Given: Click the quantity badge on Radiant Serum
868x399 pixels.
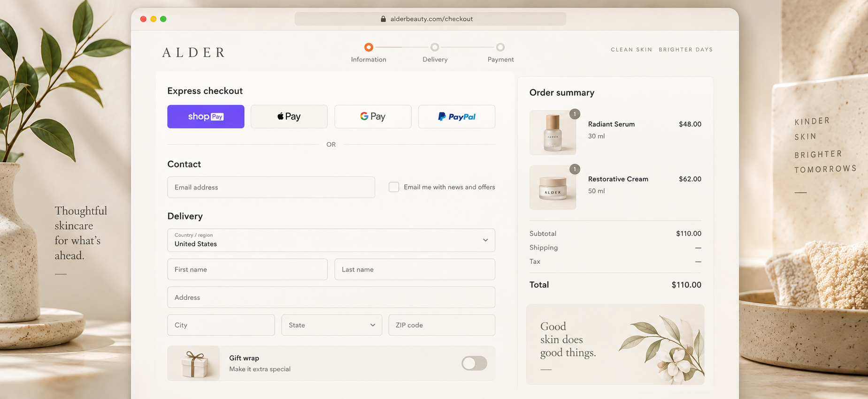Looking at the screenshot, I should [x=575, y=114].
